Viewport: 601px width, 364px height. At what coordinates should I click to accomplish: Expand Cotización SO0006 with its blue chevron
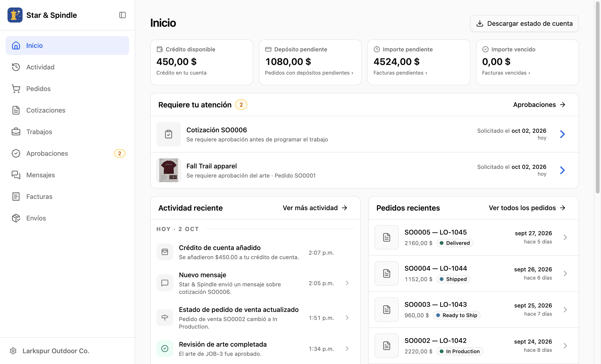click(562, 134)
